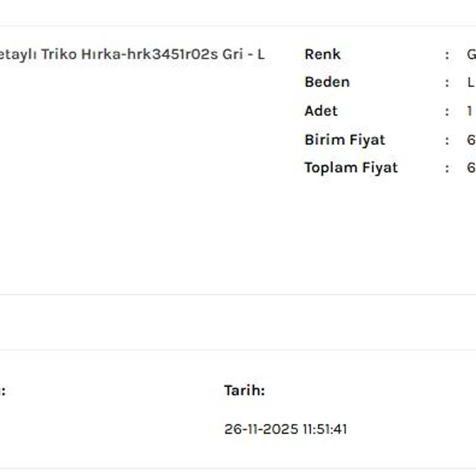
Task: Select the Adet field label
Action: 320,111
